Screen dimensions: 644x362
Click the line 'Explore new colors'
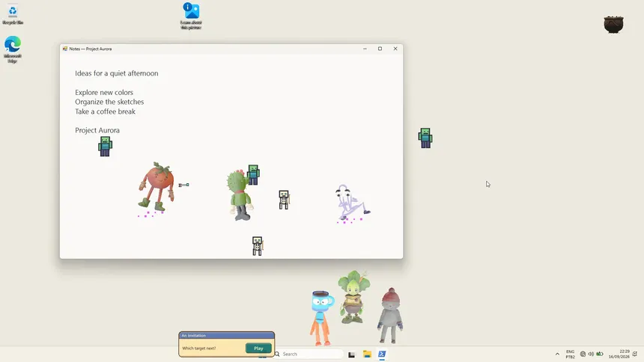coord(104,92)
